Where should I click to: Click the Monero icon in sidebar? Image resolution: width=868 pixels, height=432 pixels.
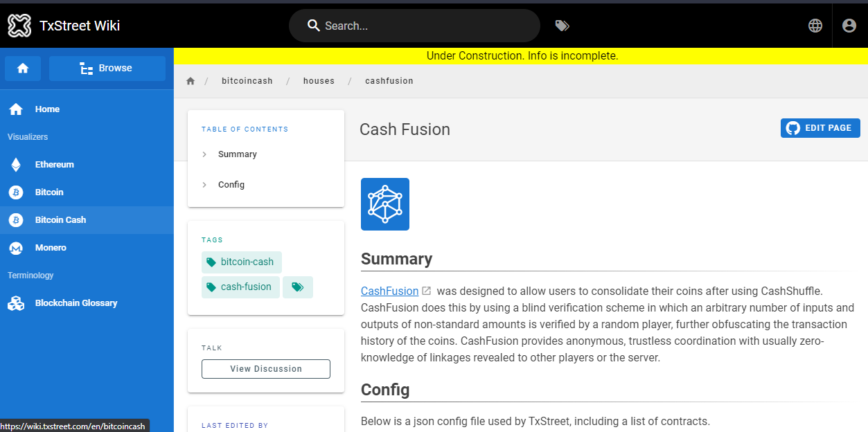pyautogui.click(x=16, y=248)
